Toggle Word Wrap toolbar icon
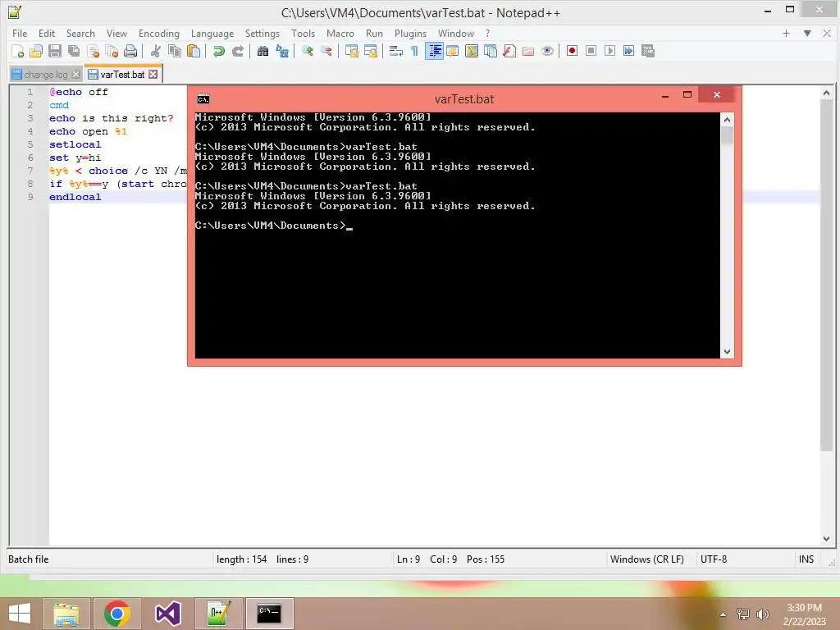Image resolution: width=840 pixels, height=630 pixels. tap(396, 51)
